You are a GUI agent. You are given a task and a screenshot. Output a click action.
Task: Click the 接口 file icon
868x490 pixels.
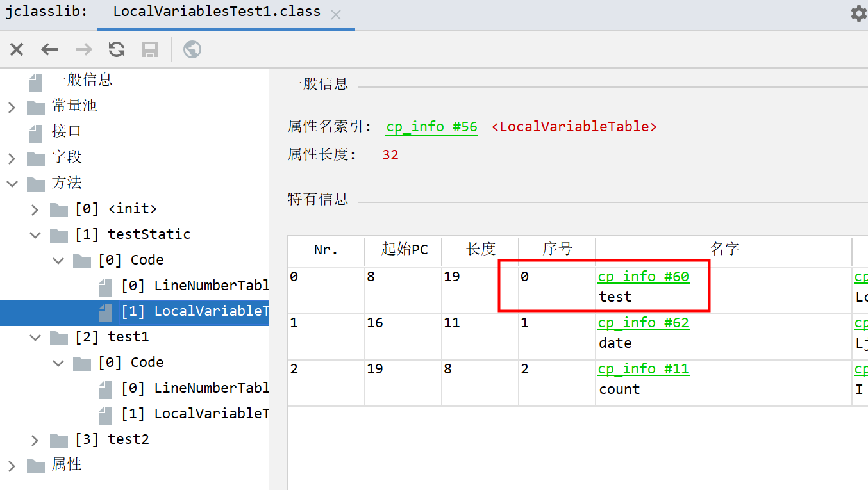click(37, 133)
